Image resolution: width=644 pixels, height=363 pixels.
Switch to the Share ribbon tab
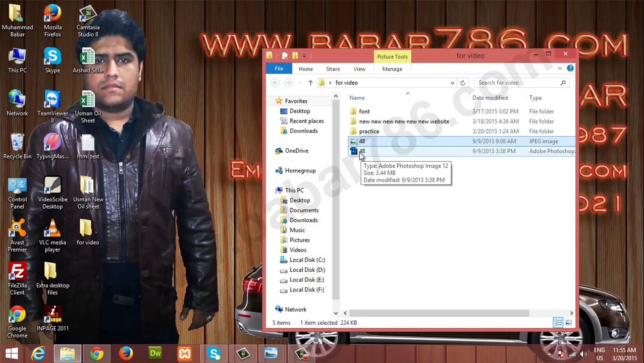(x=333, y=69)
